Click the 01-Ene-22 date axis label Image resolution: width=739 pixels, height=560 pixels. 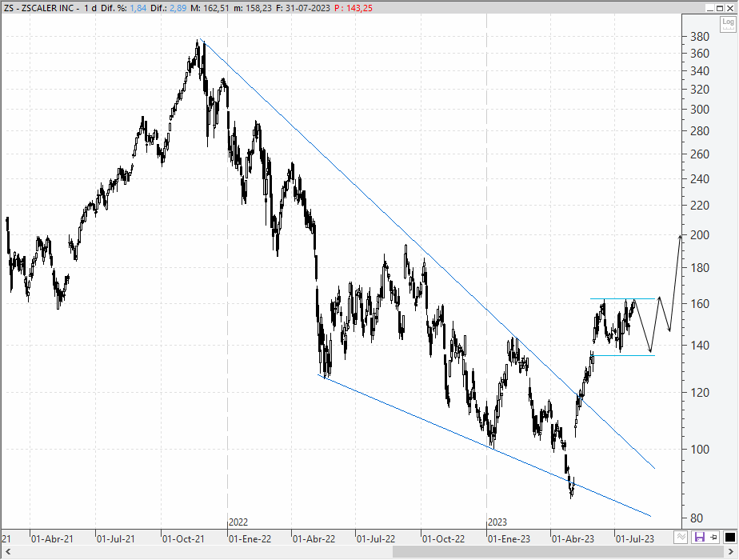(x=250, y=538)
